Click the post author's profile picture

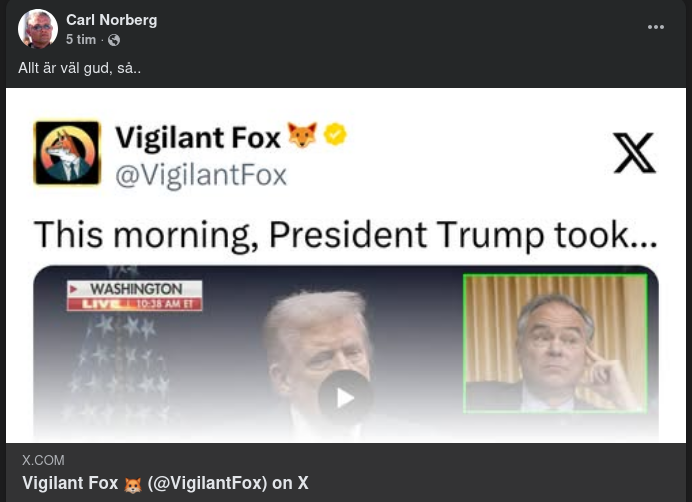pyautogui.click(x=38, y=29)
